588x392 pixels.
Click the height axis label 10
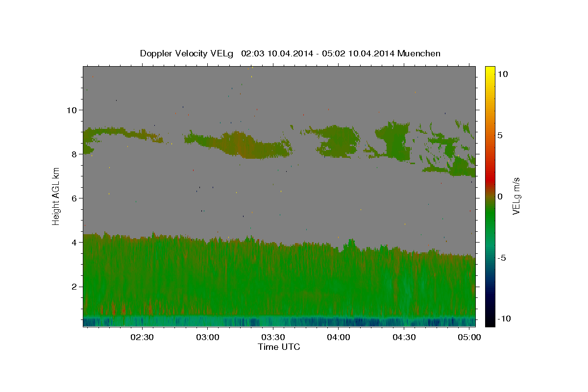72,110
